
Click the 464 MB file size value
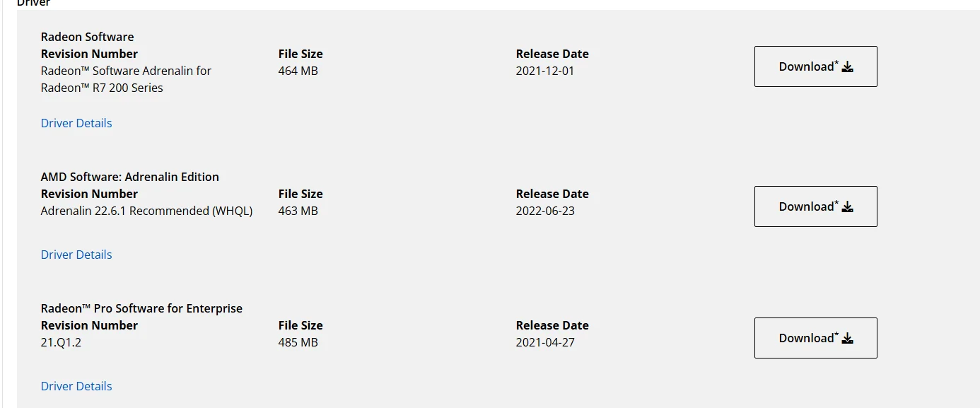tap(298, 71)
